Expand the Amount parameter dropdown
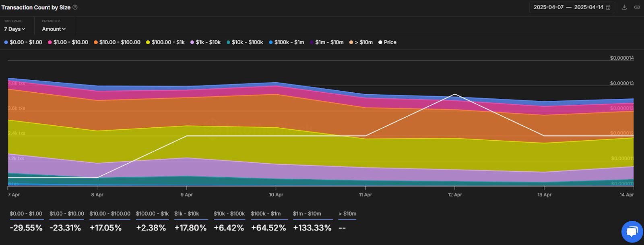The width and height of the screenshot is (644, 245). pyautogui.click(x=54, y=29)
